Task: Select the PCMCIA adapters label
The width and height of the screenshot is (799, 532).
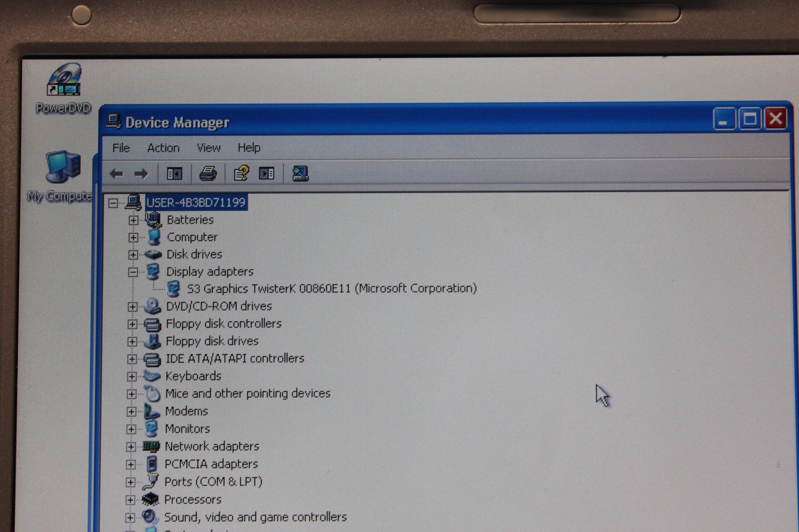Action: pyautogui.click(x=212, y=464)
